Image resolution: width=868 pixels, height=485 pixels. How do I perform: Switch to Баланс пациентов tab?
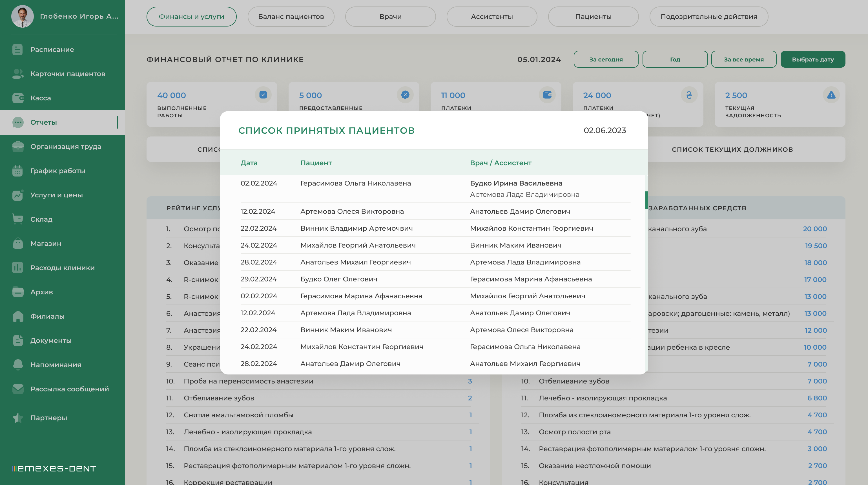[291, 17]
